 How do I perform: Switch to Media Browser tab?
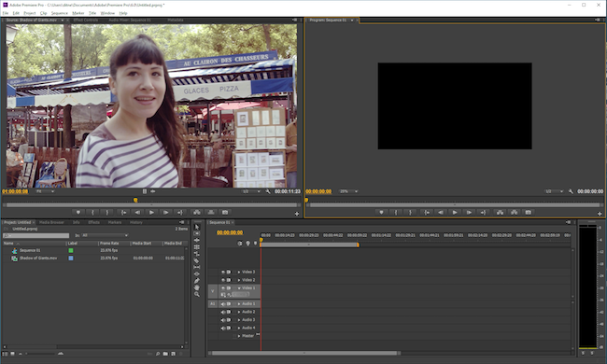(x=51, y=222)
